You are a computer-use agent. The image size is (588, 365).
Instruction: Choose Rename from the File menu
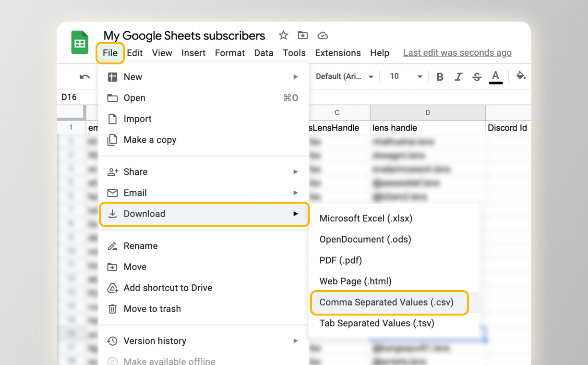pyautogui.click(x=204, y=246)
